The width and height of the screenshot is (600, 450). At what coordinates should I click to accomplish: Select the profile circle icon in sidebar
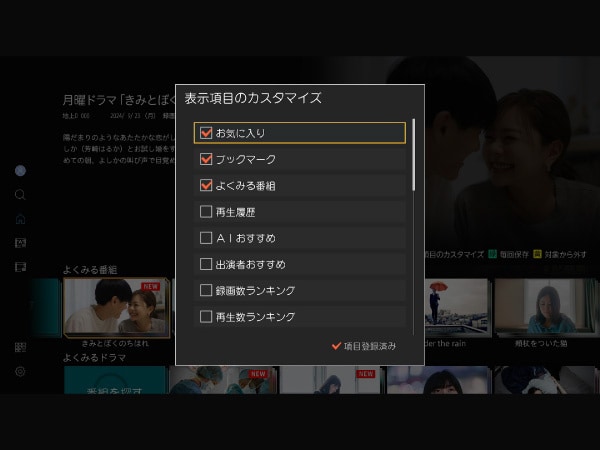tap(20, 171)
